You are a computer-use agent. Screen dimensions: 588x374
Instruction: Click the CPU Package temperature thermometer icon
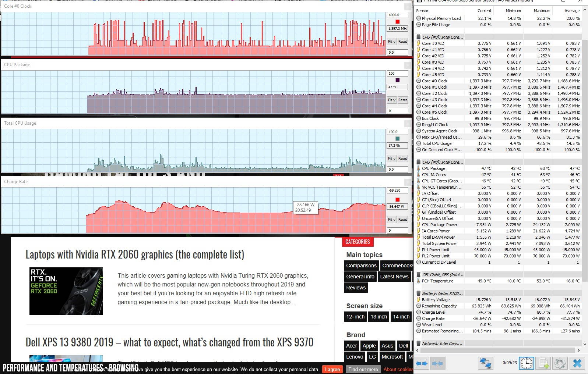[419, 168]
